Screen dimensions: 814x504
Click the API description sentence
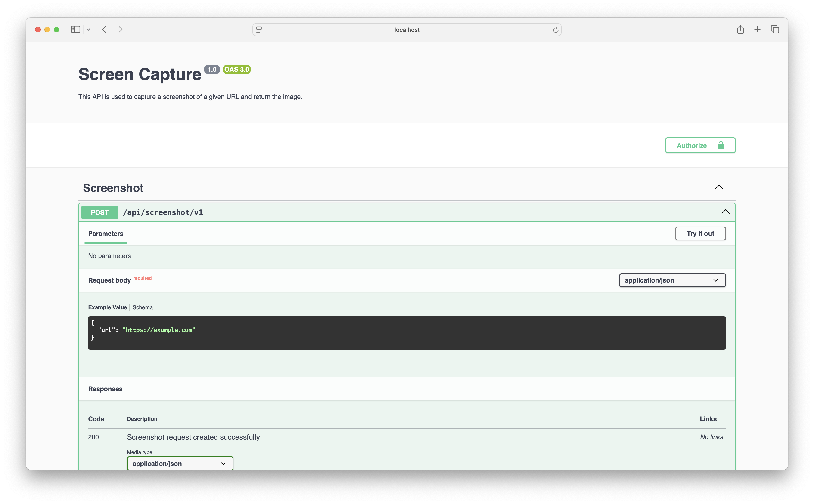(x=190, y=97)
